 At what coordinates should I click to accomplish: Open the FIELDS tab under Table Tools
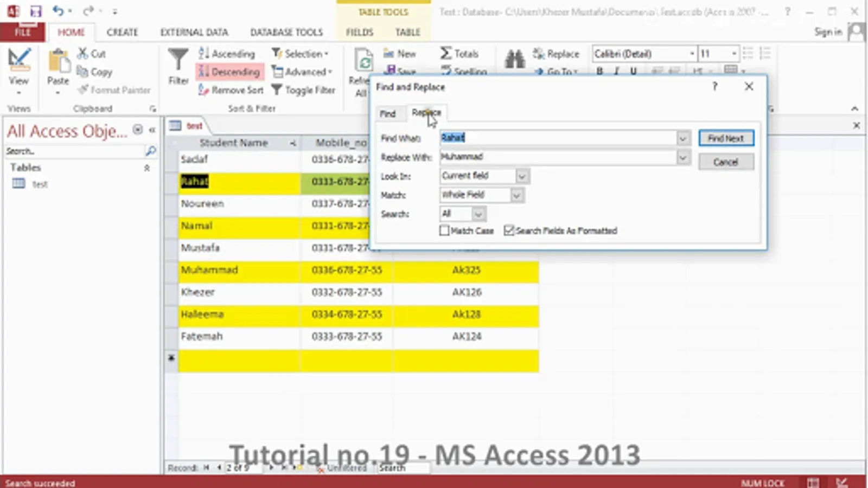pyautogui.click(x=360, y=32)
